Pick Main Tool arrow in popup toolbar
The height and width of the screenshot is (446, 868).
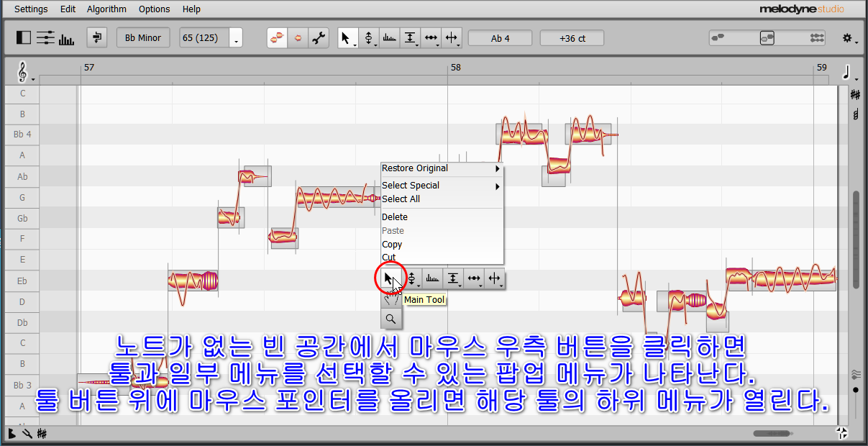[390, 278]
